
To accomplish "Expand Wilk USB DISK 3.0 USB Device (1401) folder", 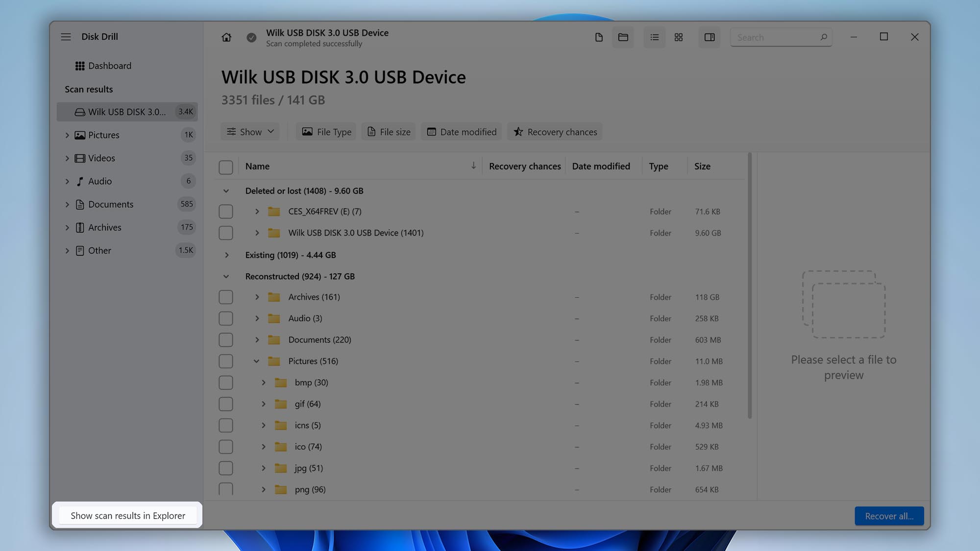I will pos(257,233).
